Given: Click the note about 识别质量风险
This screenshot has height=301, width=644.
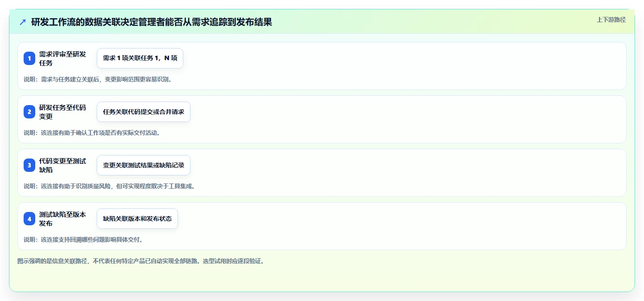Looking at the screenshot, I should (x=109, y=186).
